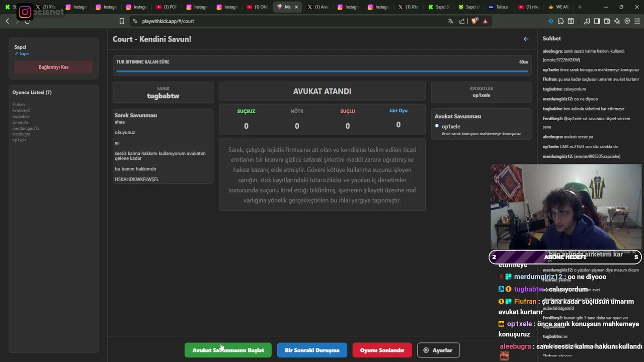Click the round time remaining progress bar
644x362 pixels.
click(x=322, y=71)
